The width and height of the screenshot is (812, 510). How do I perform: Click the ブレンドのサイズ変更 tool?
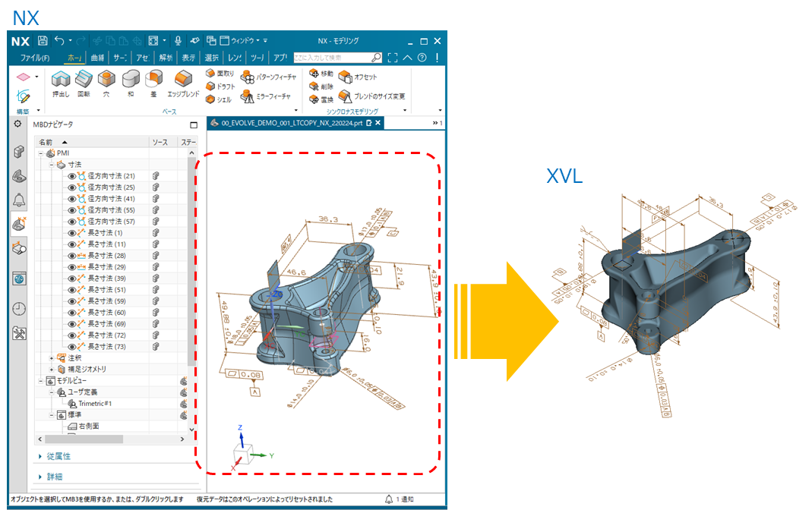click(372, 96)
